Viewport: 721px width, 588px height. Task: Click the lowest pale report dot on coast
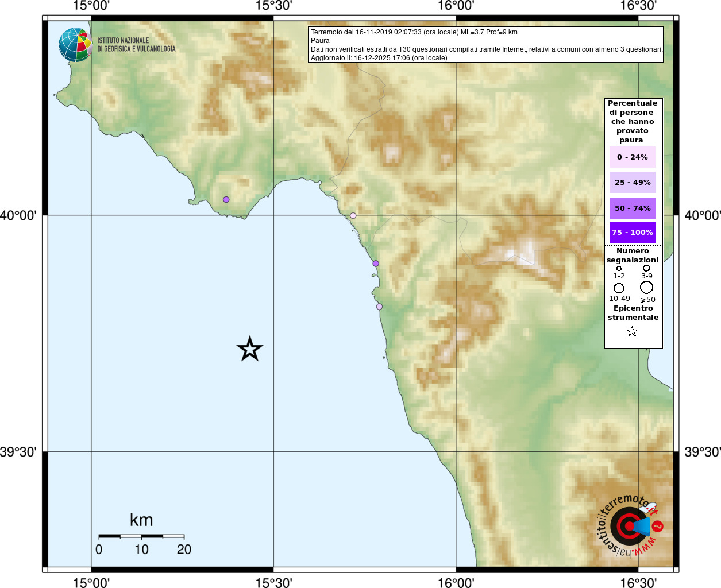pos(379,307)
